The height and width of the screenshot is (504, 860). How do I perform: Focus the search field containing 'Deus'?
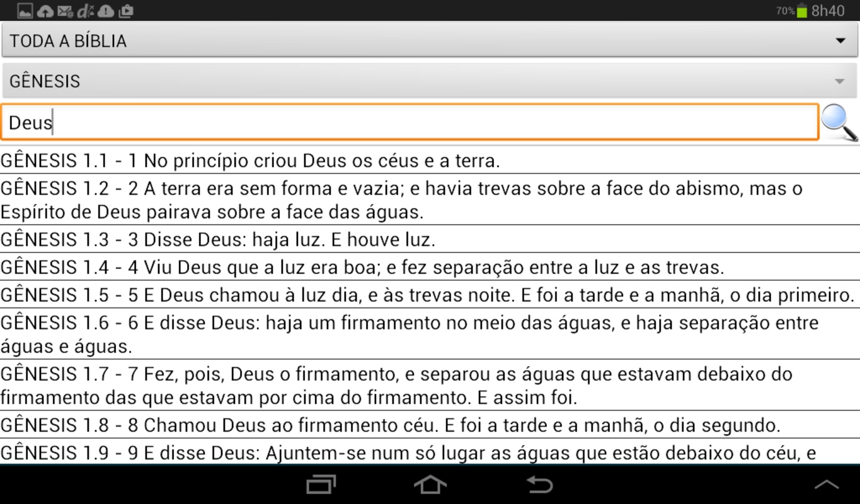coord(410,122)
